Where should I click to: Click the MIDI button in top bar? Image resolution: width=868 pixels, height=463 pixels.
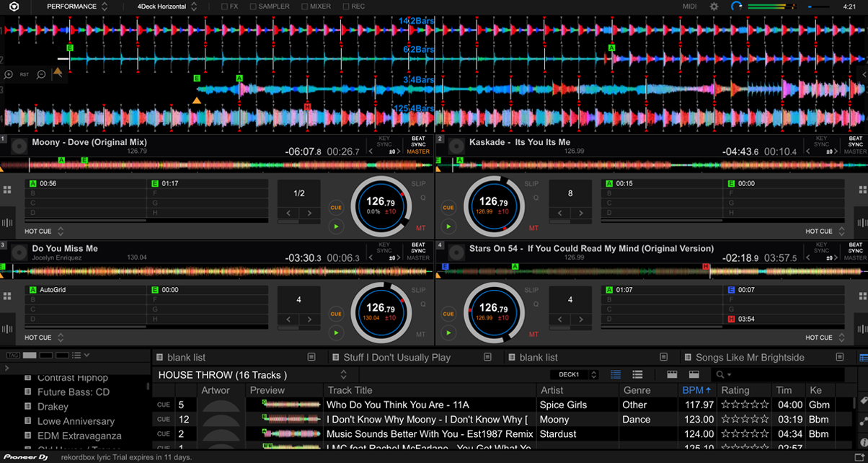(x=690, y=6)
